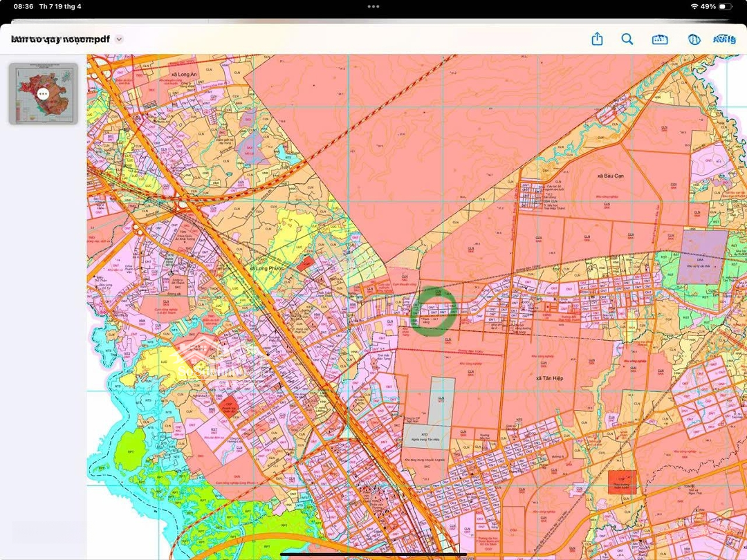The height and width of the screenshot is (560, 747).
Task: Tap the multitasking three-dots at screen top
Action: 373,6
